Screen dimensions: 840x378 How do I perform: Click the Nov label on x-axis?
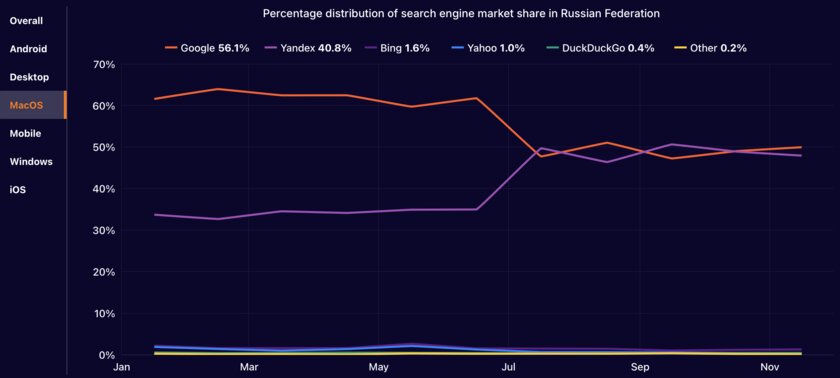(x=769, y=367)
